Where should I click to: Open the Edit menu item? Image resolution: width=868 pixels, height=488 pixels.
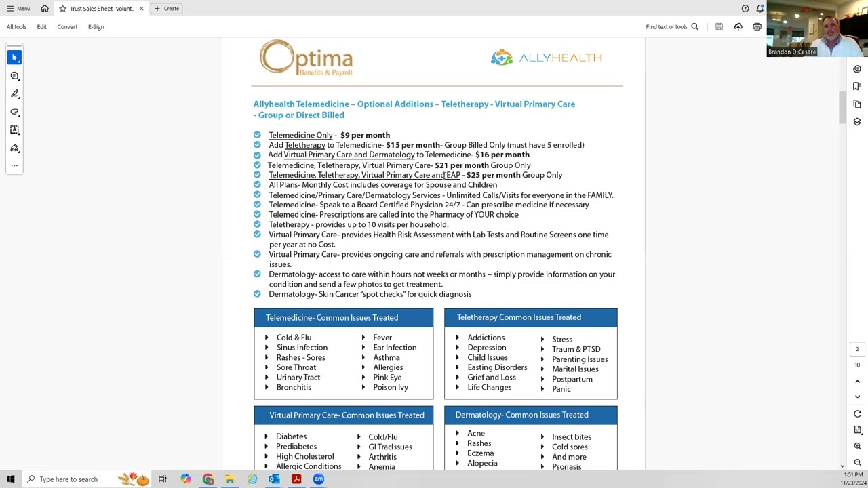[41, 26]
